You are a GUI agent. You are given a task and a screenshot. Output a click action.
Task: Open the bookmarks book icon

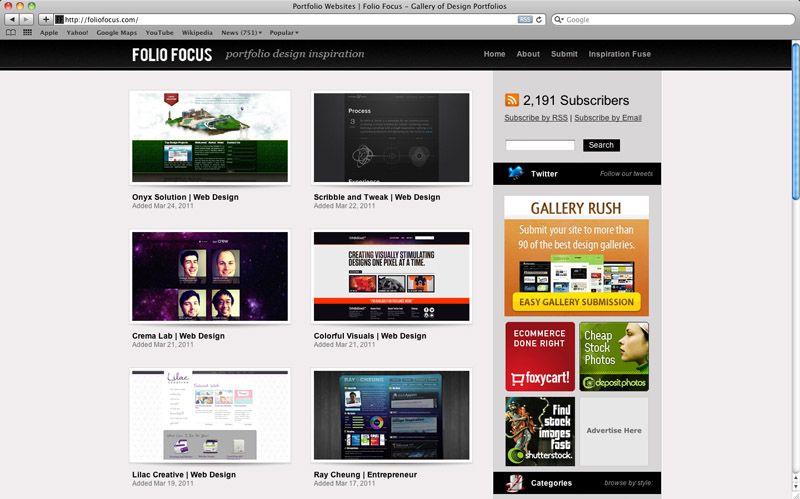tap(11, 33)
